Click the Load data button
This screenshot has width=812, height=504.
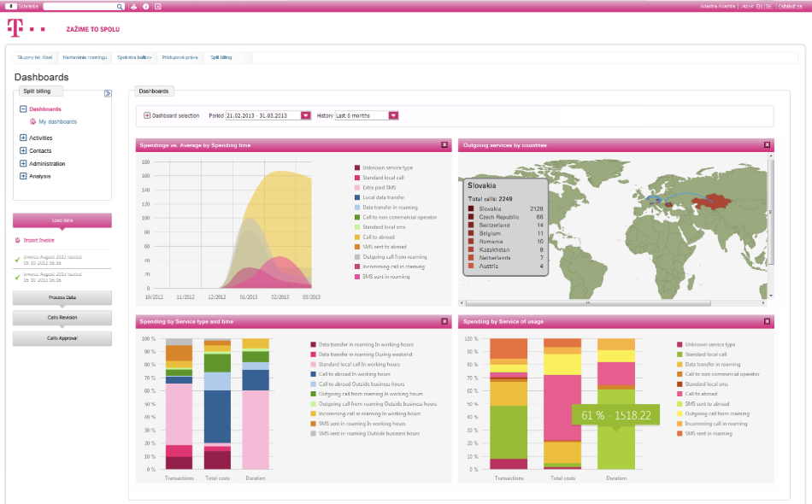[62, 220]
